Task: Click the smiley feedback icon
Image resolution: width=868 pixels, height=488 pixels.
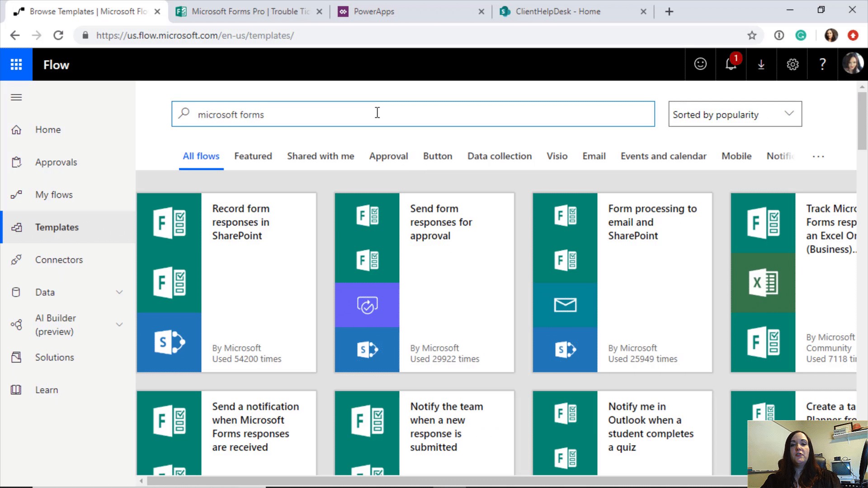Action: pyautogui.click(x=700, y=64)
